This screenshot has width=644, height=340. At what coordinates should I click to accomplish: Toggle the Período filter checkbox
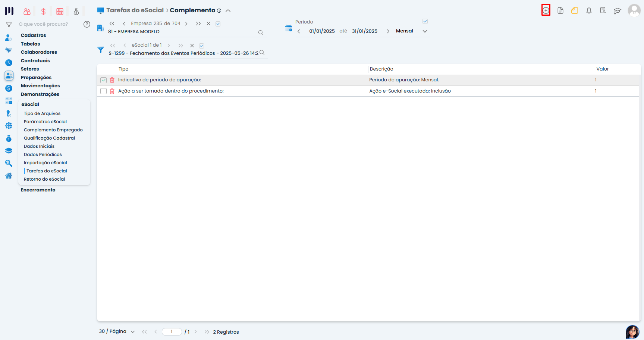pyautogui.click(x=425, y=21)
